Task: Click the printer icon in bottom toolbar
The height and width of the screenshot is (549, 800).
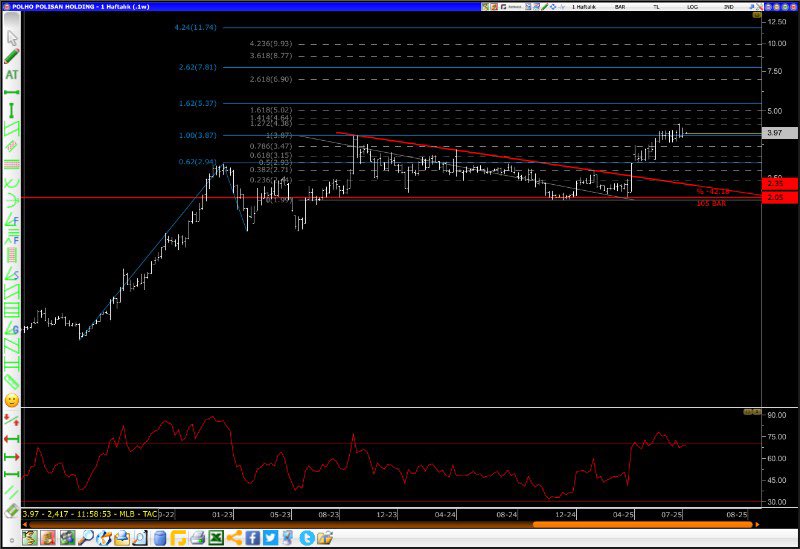Action: pyautogui.click(x=197, y=538)
